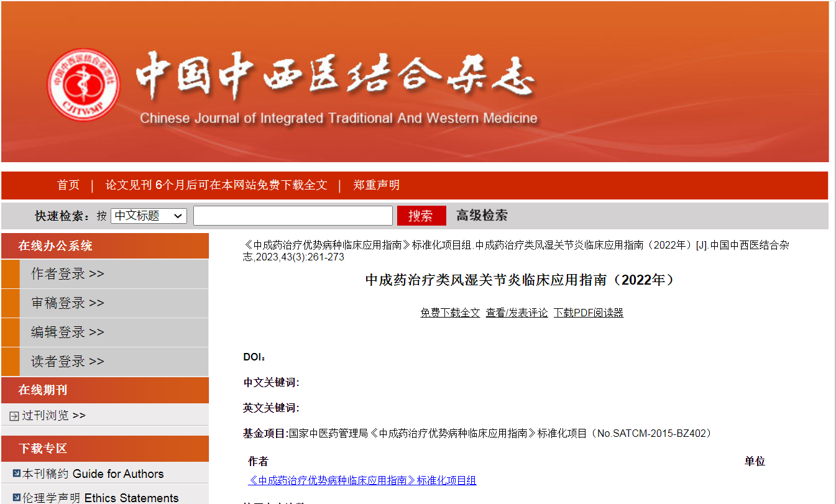This screenshot has height=504, width=836.
Task: Open the 中文标题 search field dropdown
Action: coord(149,215)
